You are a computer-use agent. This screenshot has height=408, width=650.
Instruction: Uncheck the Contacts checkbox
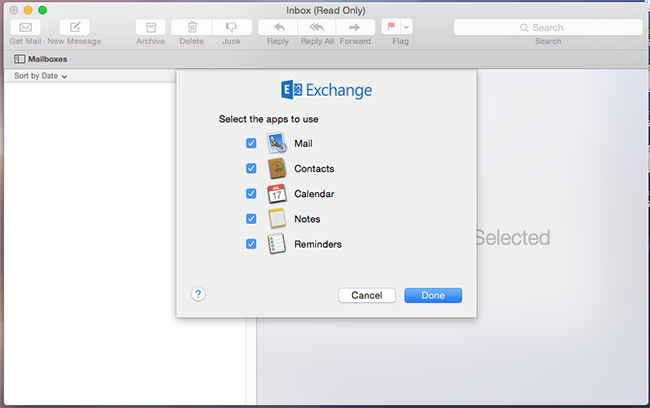point(251,168)
